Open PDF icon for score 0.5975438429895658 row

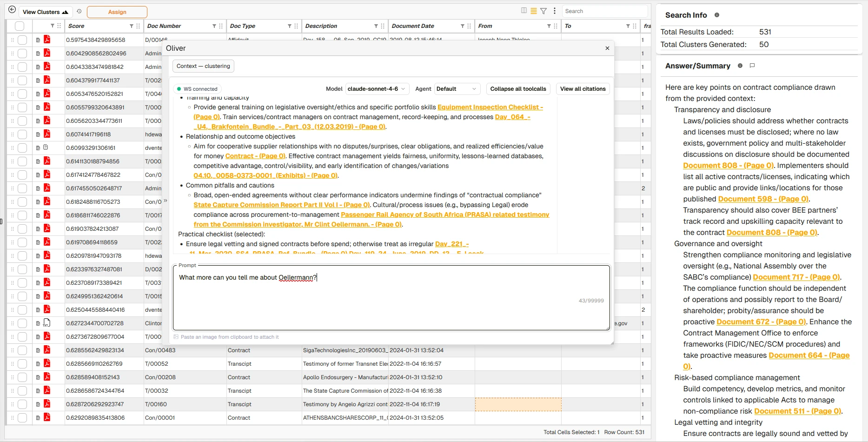pyautogui.click(x=47, y=40)
